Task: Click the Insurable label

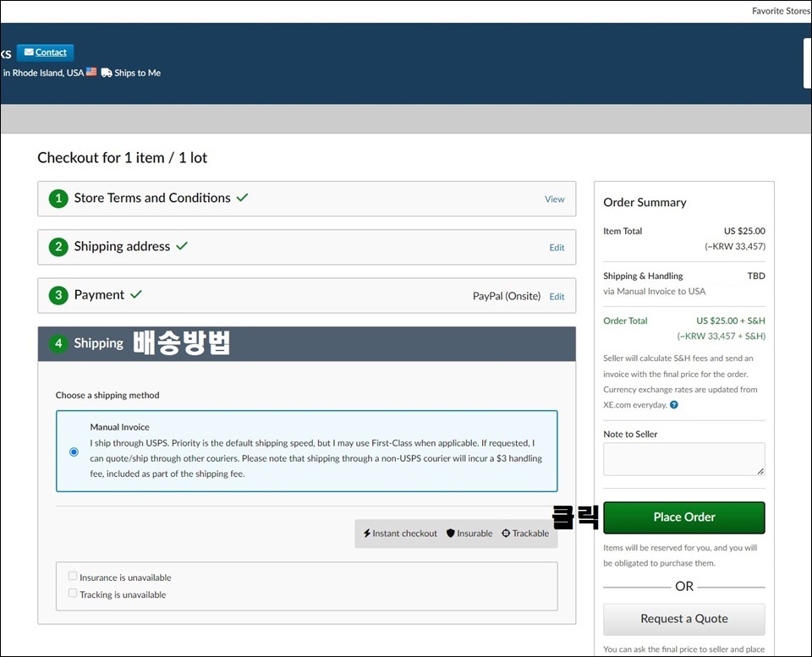Action: [x=475, y=534]
